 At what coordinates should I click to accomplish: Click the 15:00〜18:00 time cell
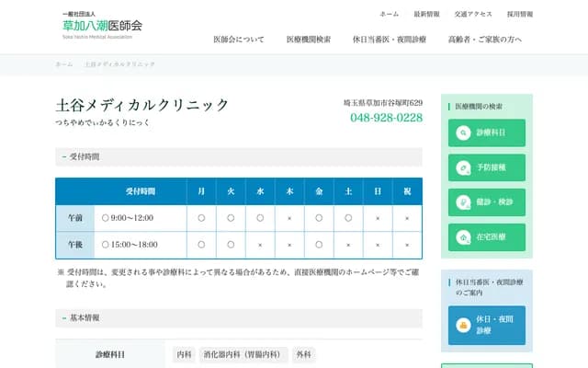[x=141, y=245]
